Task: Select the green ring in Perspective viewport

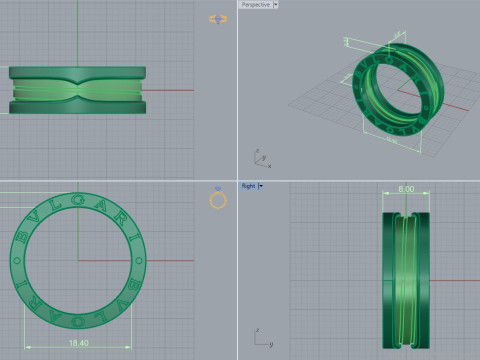Action: coord(398,89)
